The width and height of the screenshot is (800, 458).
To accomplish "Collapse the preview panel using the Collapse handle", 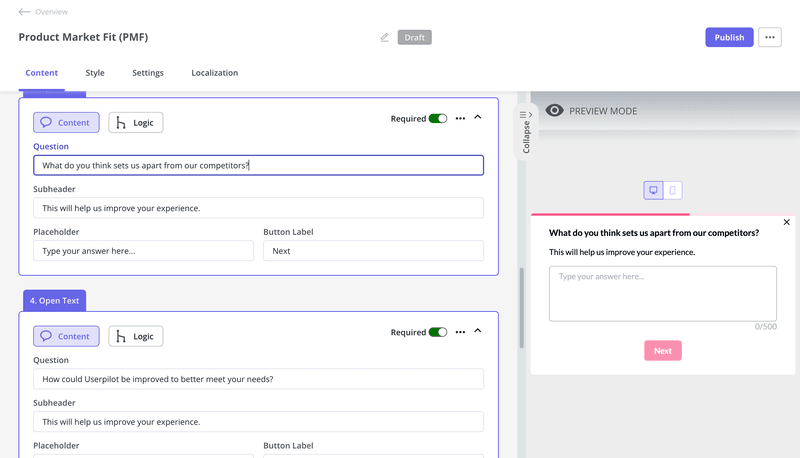I will click(526, 130).
